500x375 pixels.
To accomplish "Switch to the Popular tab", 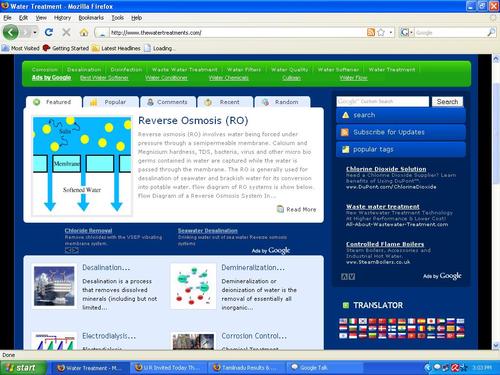I will 111,102.
